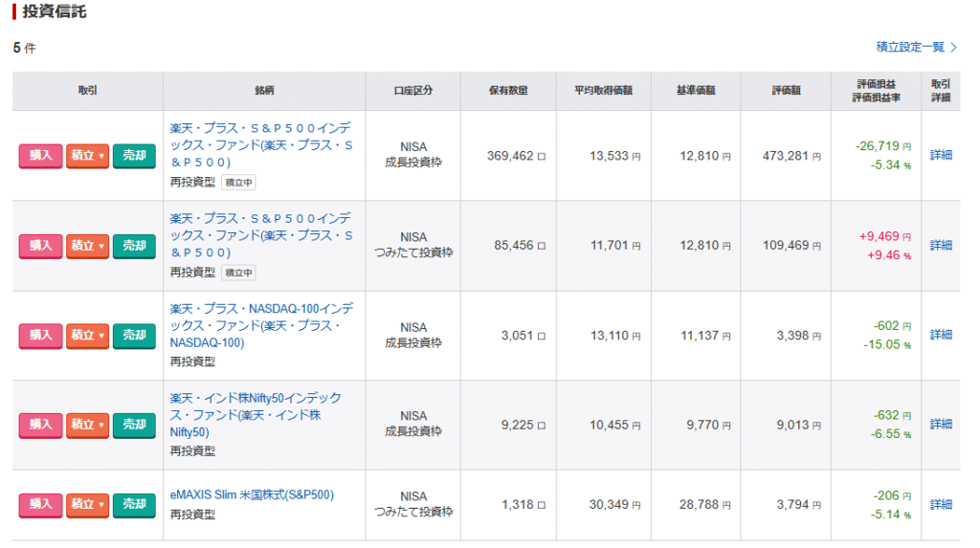This screenshot has height=548, width=980.
Task: Open 積立 dropdown for S&P500 成長投資枠 row
Action: 87,156
